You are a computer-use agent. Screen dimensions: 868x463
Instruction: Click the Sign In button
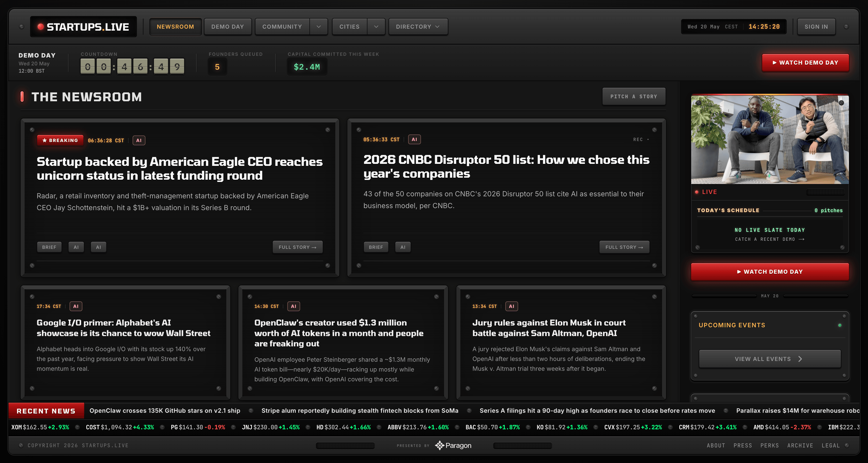816,27
